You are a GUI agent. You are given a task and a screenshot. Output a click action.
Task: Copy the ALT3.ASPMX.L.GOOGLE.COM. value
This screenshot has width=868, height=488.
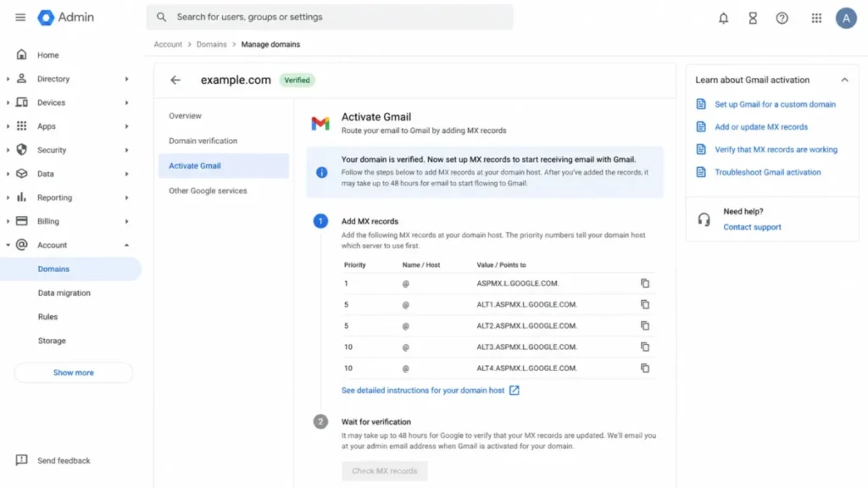click(645, 347)
